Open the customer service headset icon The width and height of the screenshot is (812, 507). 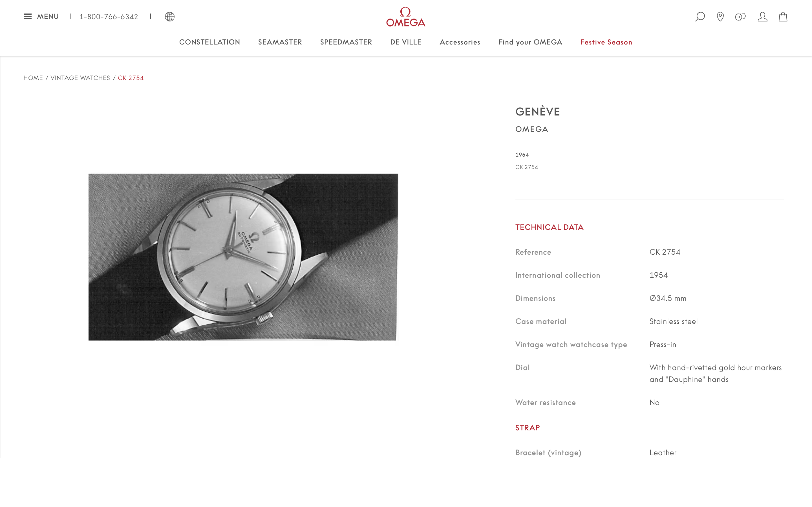pyautogui.click(x=741, y=16)
